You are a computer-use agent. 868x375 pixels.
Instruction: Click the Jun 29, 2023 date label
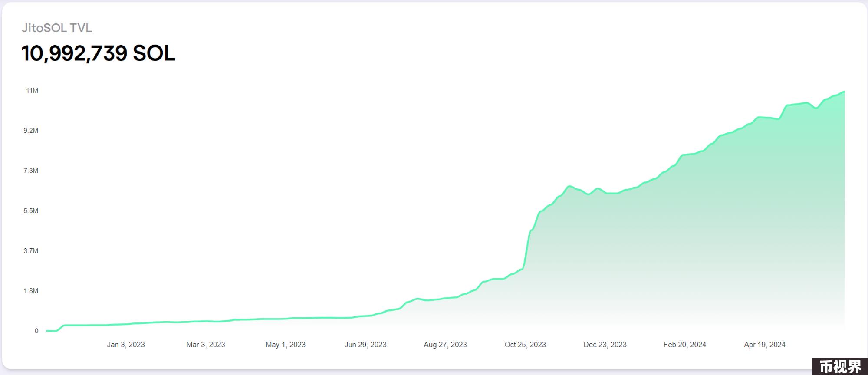click(x=365, y=345)
